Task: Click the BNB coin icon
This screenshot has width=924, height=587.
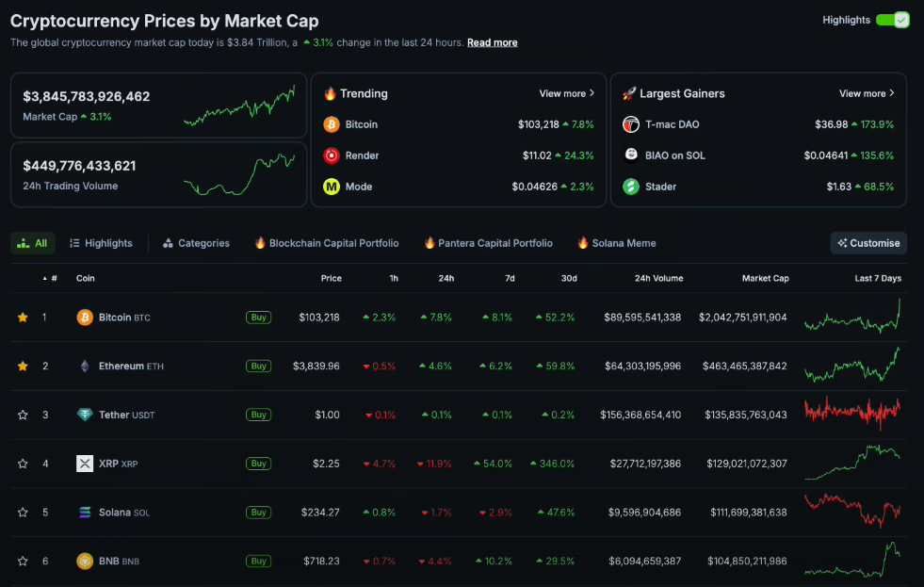Action: [x=85, y=562]
